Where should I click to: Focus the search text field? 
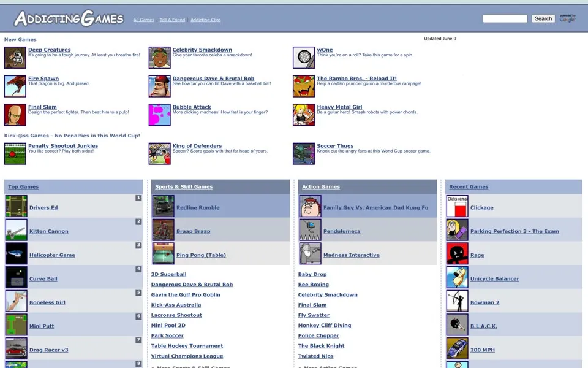pyautogui.click(x=505, y=18)
